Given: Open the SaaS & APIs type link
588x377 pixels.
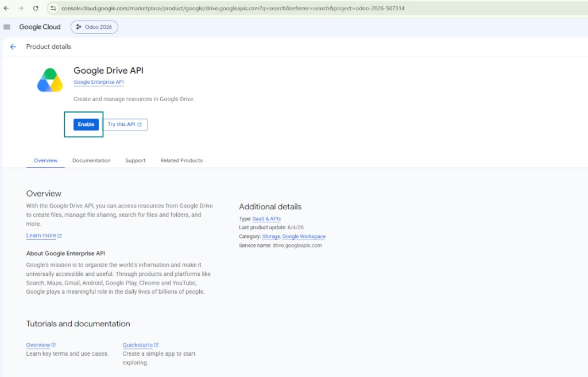Looking at the screenshot, I should click(x=266, y=218).
